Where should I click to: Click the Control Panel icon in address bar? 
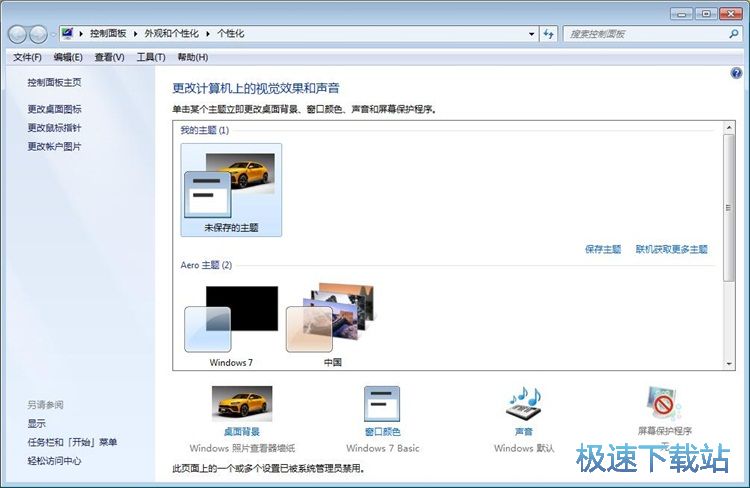(x=67, y=33)
